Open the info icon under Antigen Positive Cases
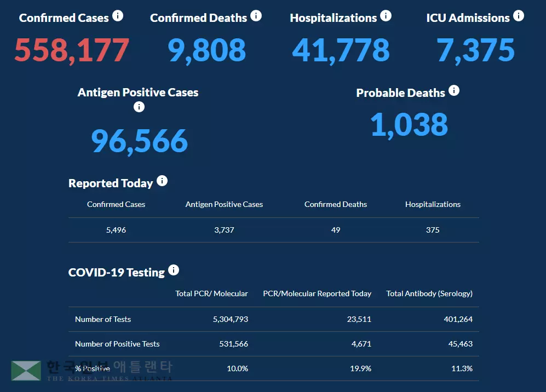The image size is (546, 392). 139,107
